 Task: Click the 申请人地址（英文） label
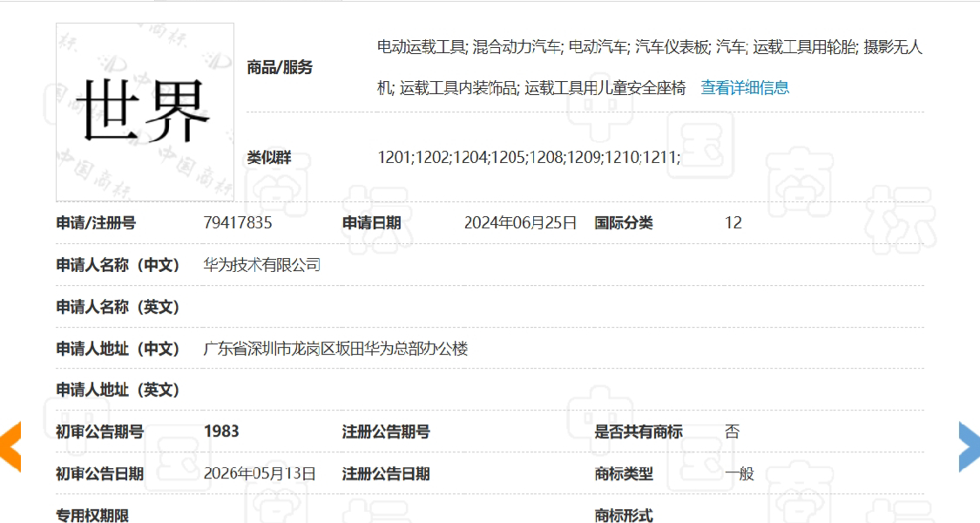coord(118,390)
